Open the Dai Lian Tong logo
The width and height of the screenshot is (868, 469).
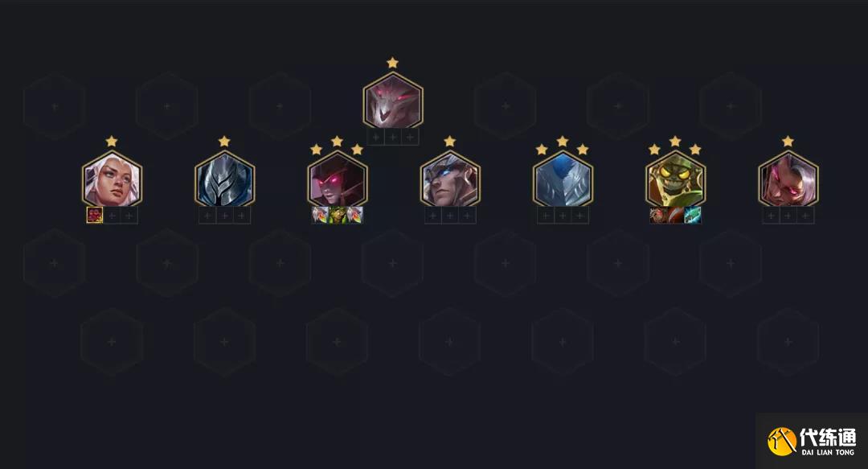812,442
